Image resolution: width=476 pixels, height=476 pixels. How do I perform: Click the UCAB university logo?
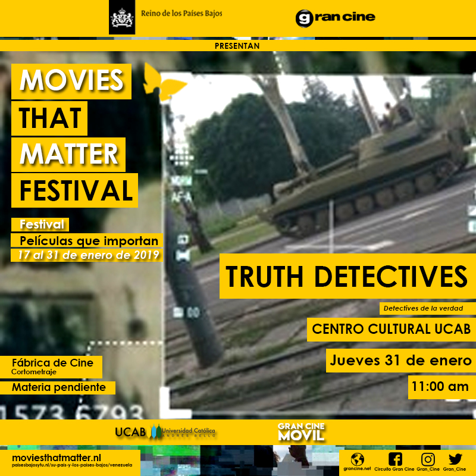click(x=165, y=432)
